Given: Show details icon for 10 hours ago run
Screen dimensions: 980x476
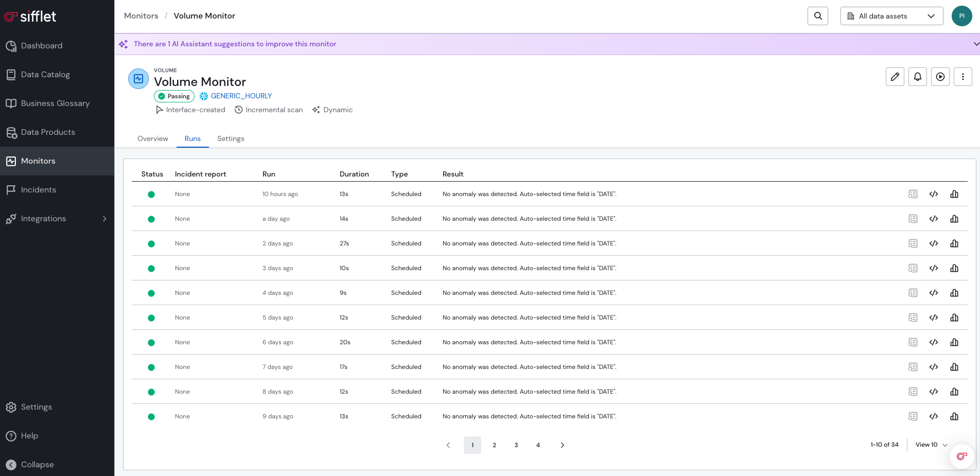Looking at the screenshot, I should (913, 194).
